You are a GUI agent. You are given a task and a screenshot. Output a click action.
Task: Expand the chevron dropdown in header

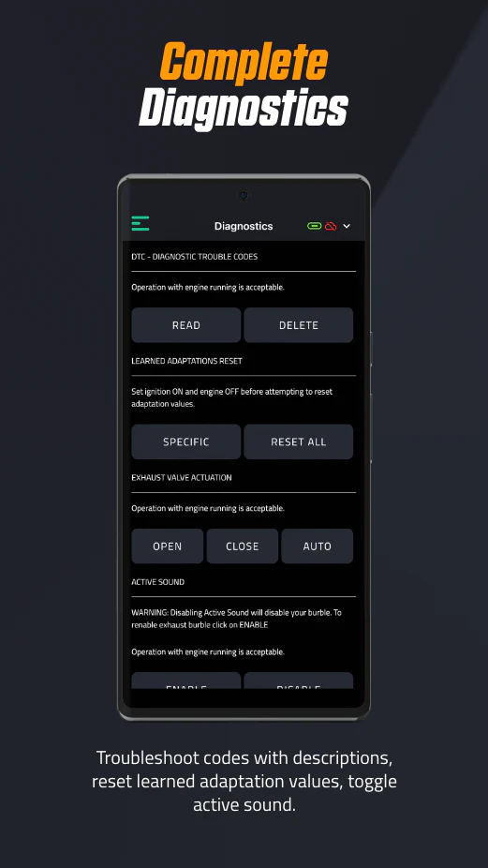[x=347, y=226]
